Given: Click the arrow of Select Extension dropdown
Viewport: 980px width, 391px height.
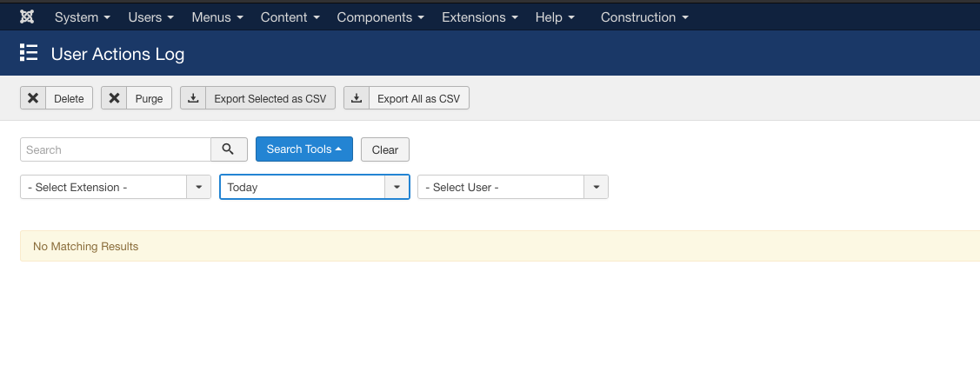Looking at the screenshot, I should pyautogui.click(x=199, y=188).
